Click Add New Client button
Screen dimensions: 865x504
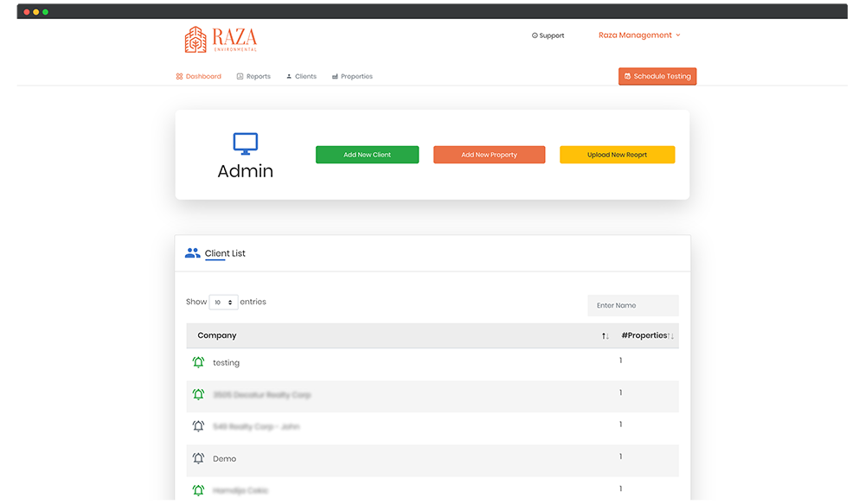click(x=367, y=155)
